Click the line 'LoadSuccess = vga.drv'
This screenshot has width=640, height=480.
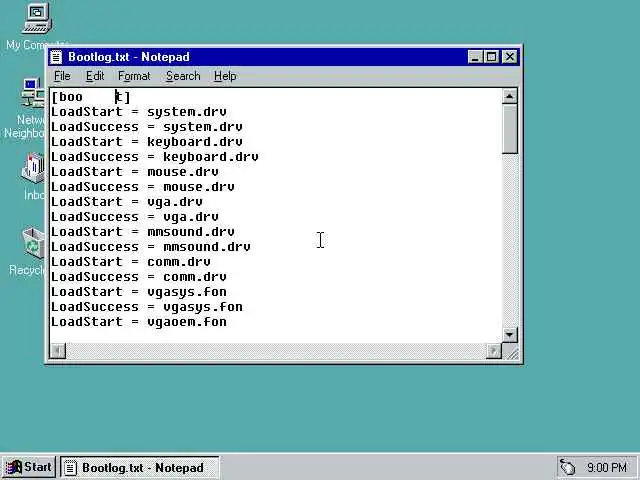[x=135, y=217]
